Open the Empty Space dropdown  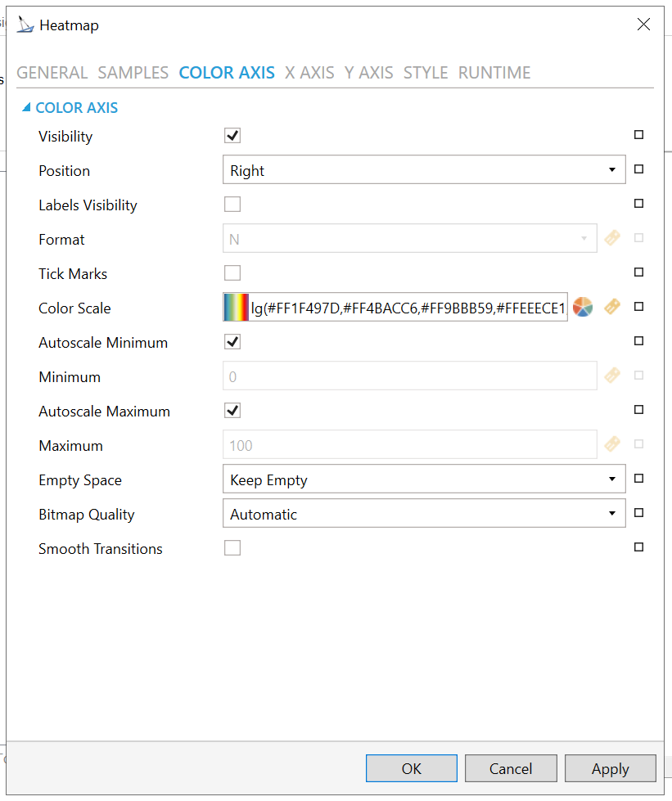[x=423, y=479]
